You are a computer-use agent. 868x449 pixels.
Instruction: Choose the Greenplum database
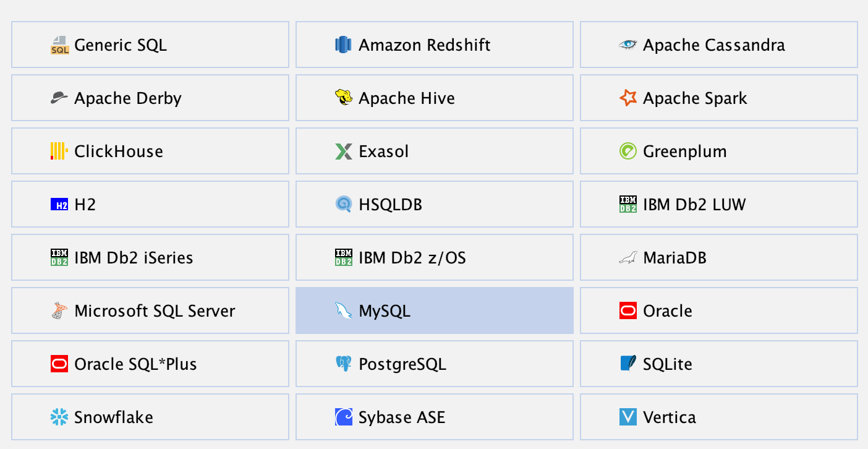[719, 151]
